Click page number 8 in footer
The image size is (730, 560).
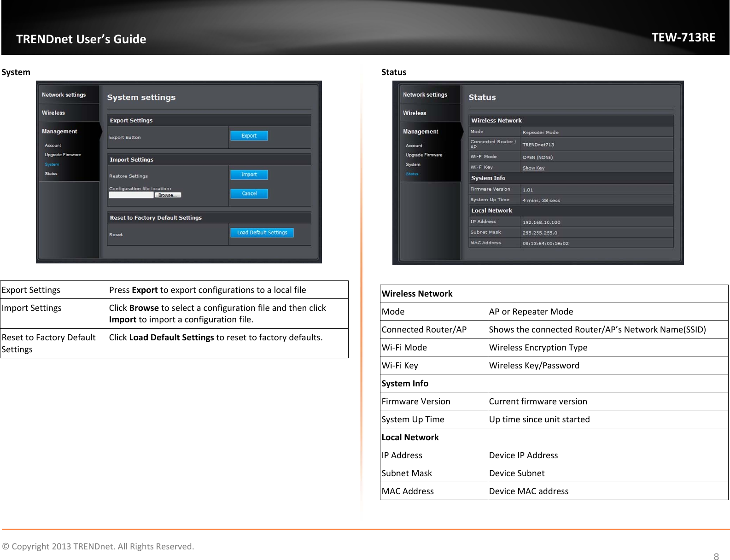click(716, 556)
